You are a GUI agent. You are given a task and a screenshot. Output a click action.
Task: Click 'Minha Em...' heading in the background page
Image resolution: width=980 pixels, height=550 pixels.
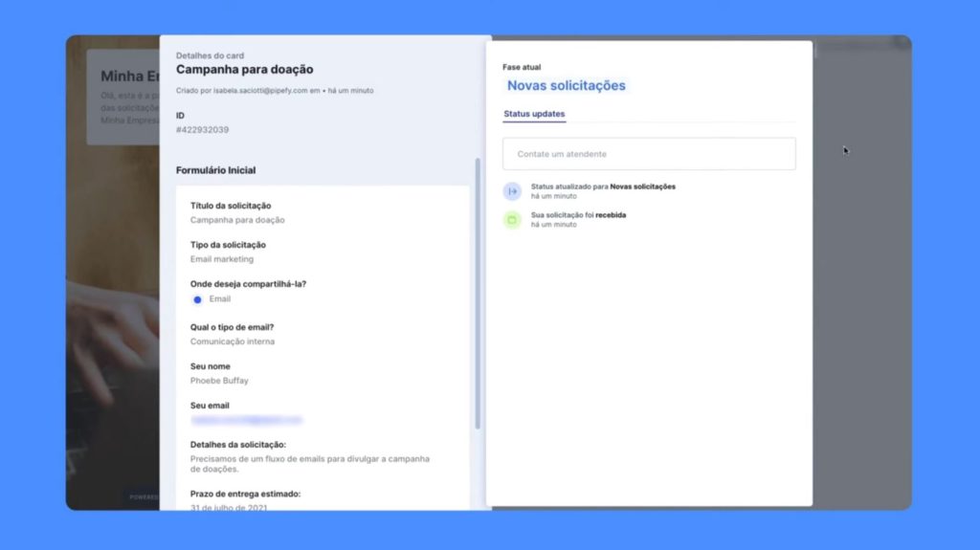(x=130, y=77)
